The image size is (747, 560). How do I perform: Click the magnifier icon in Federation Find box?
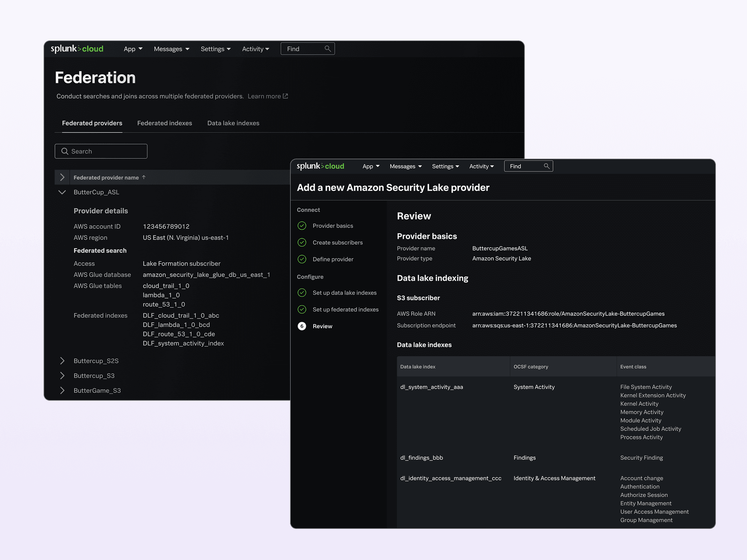(328, 49)
